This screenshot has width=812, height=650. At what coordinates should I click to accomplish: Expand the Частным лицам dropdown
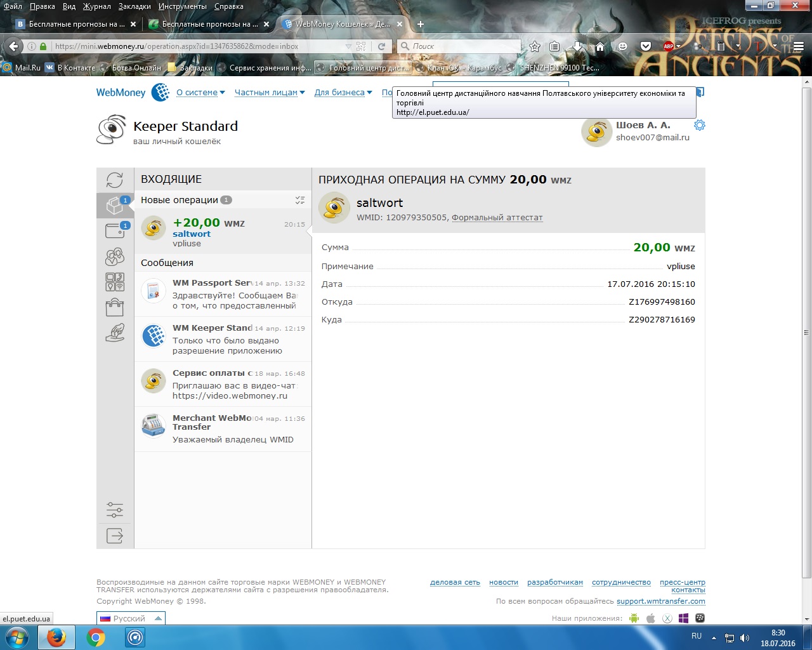[x=270, y=93]
